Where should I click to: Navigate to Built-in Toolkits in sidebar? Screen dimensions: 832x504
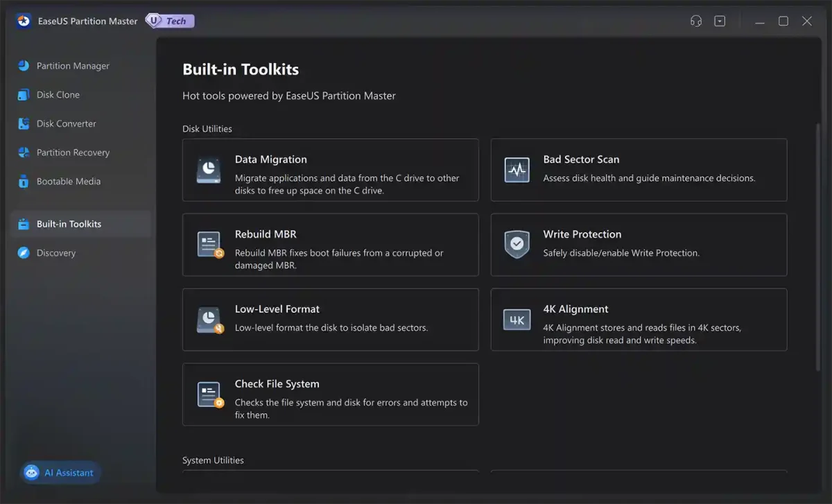[69, 223]
